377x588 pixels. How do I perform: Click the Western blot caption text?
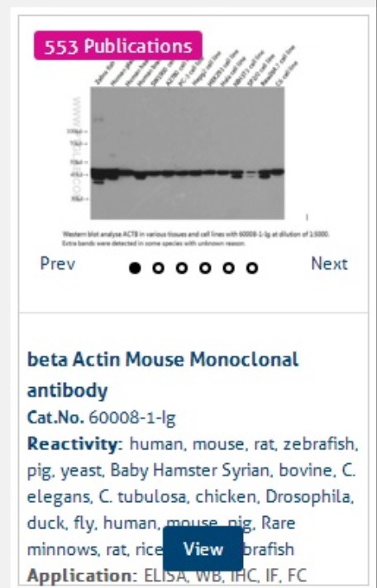click(x=196, y=239)
